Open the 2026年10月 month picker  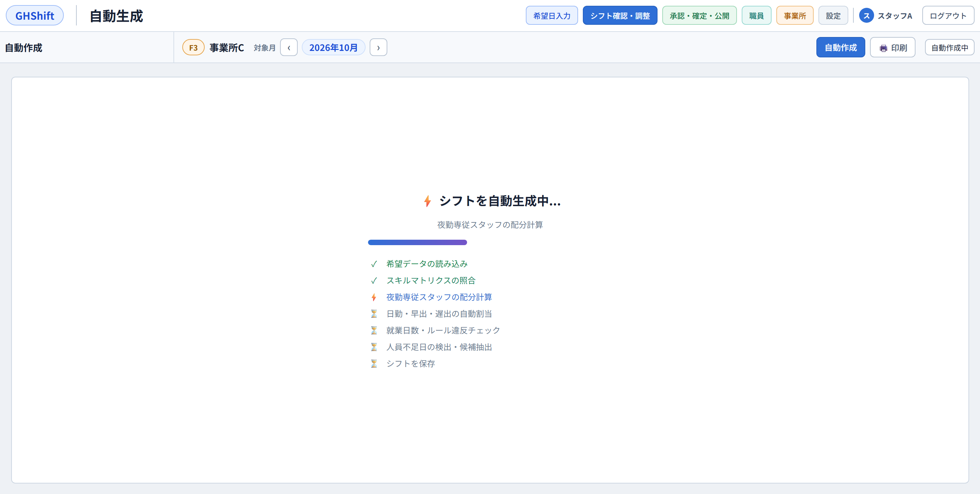[333, 48]
